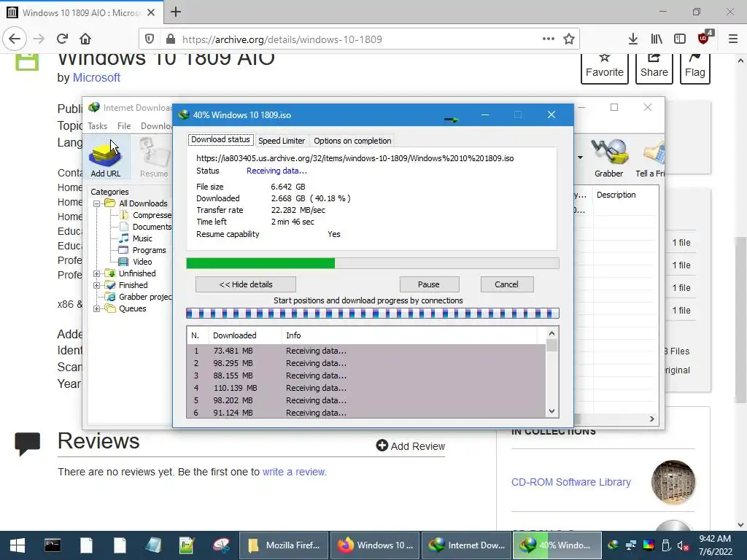Image resolution: width=747 pixels, height=560 pixels.
Task: Switch to Internet Download Manager taskbar button
Action: pos(466,545)
